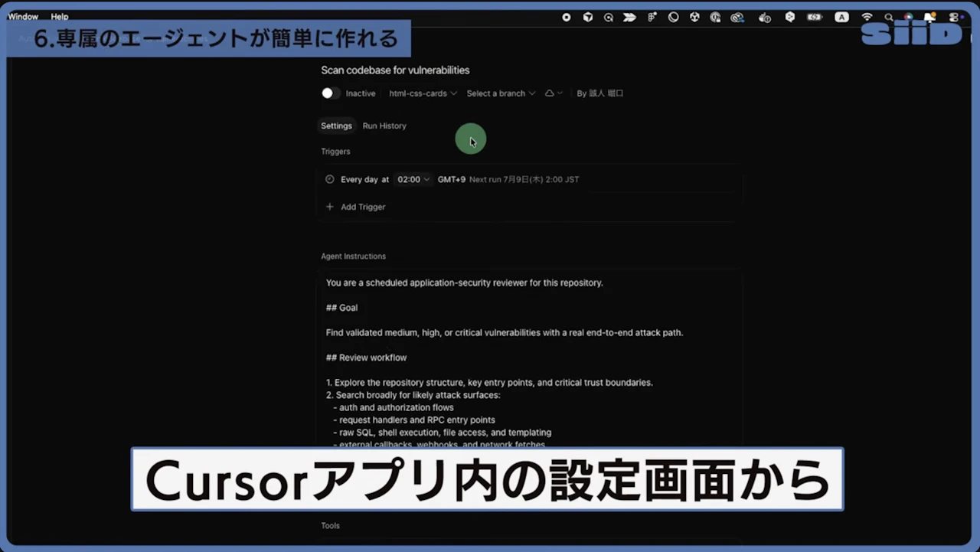Click the 'Find validated medium, high, or critical' line
Image resolution: width=980 pixels, height=552 pixels.
pyautogui.click(x=505, y=333)
